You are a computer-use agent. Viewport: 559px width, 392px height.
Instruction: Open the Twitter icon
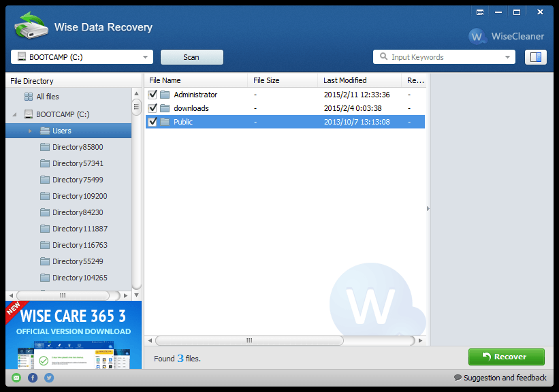(48, 378)
